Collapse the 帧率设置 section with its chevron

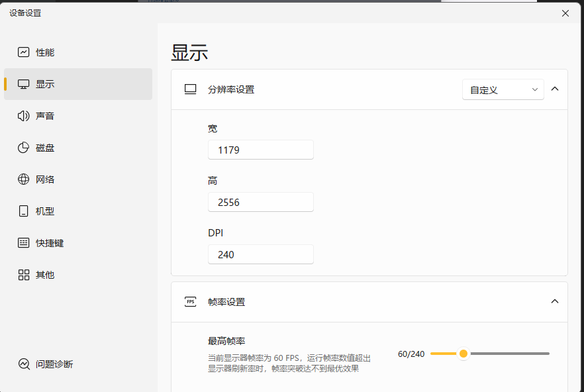click(555, 301)
